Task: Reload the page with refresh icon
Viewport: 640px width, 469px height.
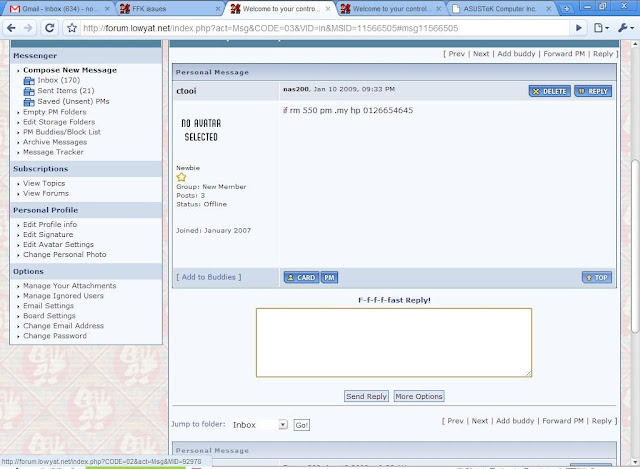Action: (x=50, y=28)
